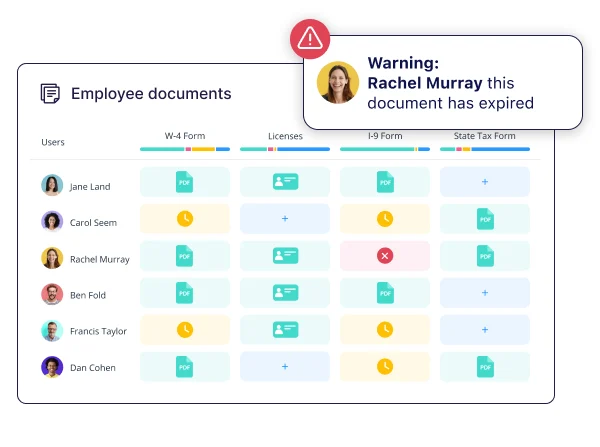Click the I-9 Form column header
The width and height of the screenshot is (600, 447).
point(385,136)
